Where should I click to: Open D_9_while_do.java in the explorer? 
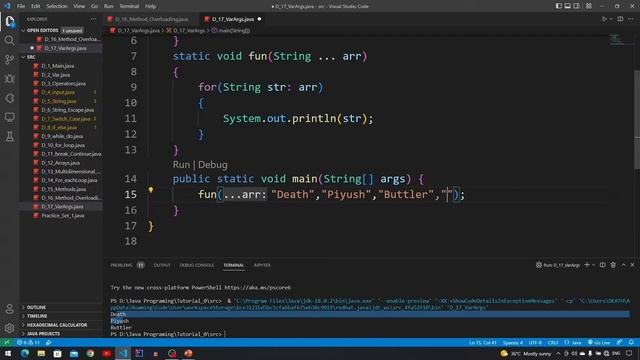(x=62, y=136)
